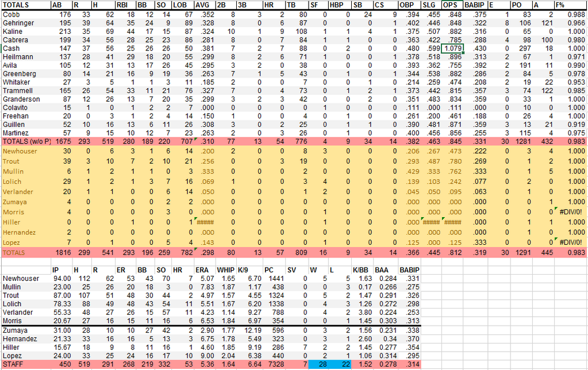Click the #DIV/0! error cell in Morris's batting row
The width and height of the screenshot is (588, 370).
click(570, 212)
